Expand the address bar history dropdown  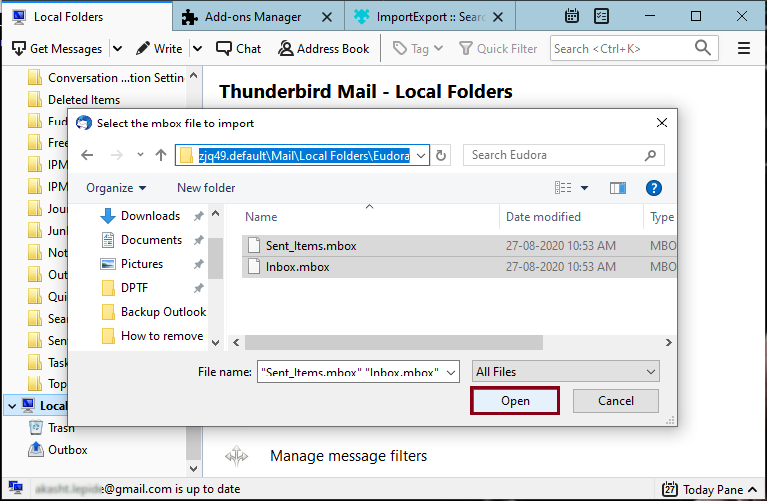coord(421,156)
